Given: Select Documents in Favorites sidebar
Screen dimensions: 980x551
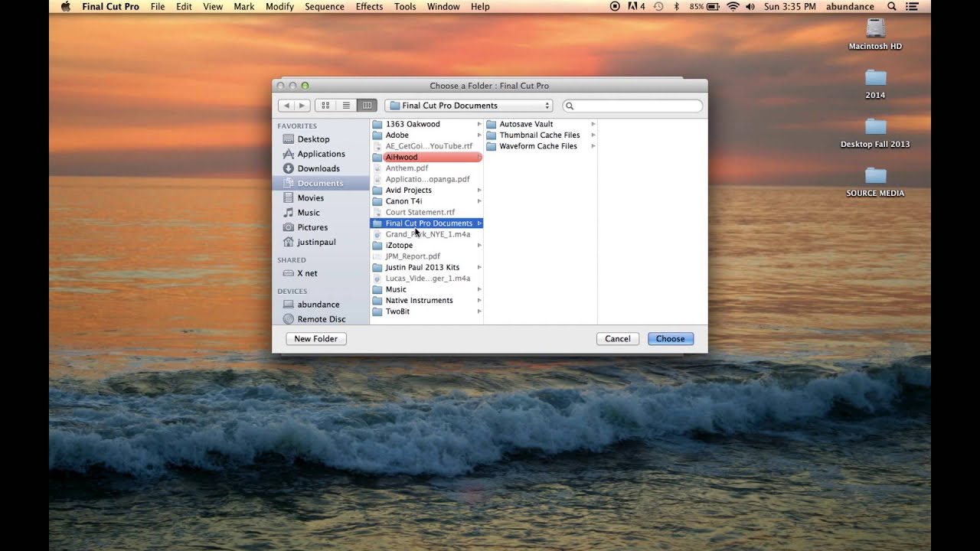Looking at the screenshot, I should pyautogui.click(x=320, y=183).
